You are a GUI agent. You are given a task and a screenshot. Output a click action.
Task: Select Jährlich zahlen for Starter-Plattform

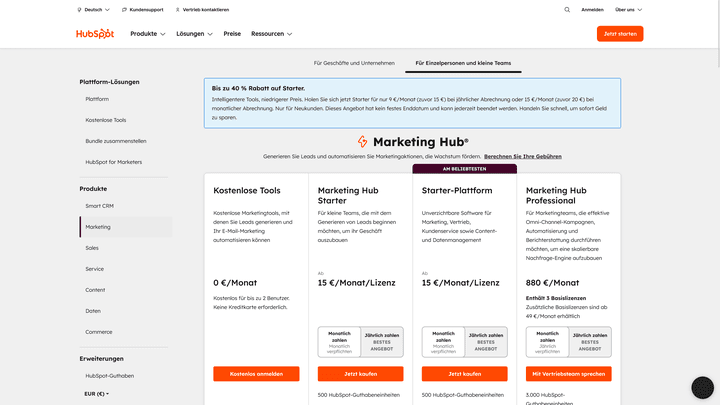[x=486, y=342]
